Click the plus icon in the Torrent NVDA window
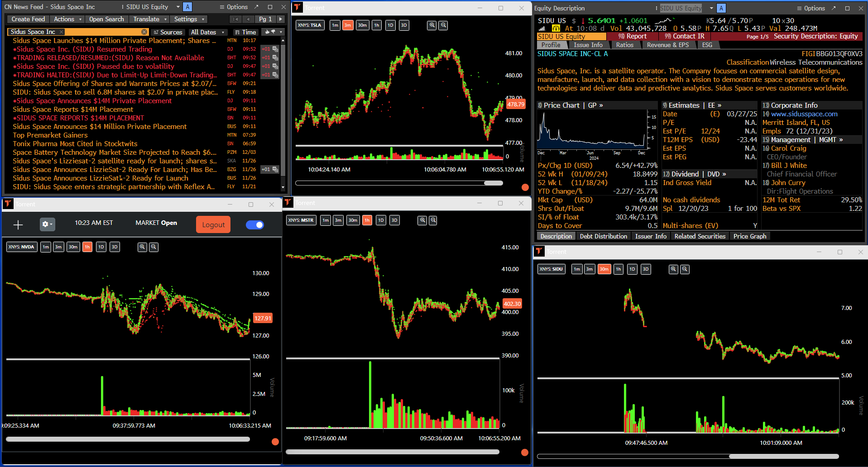This screenshot has height=467, width=868. [18, 225]
